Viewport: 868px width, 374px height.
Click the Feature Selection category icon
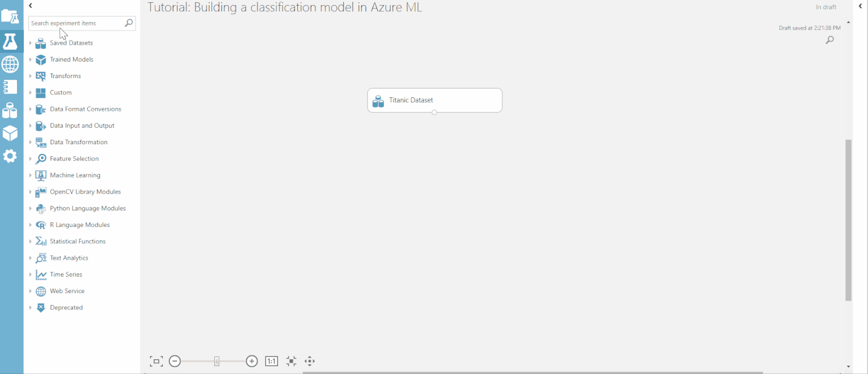(41, 159)
